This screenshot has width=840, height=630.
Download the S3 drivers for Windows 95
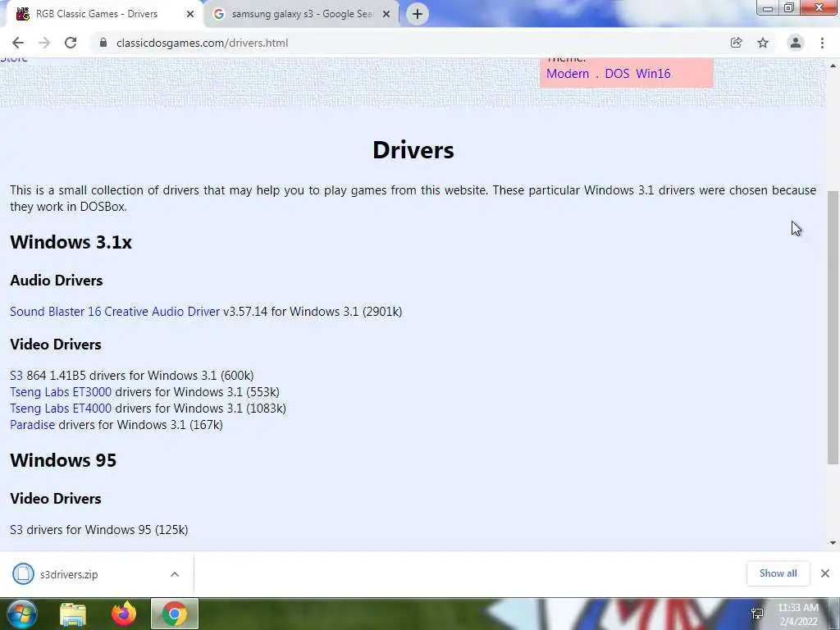(x=16, y=530)
